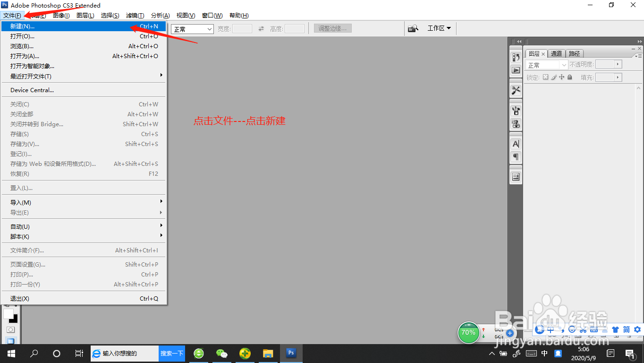Viewport: 644px width, 363px height.
Task: Toggle lock image pixels brush icon
Action: pos(553,77)
